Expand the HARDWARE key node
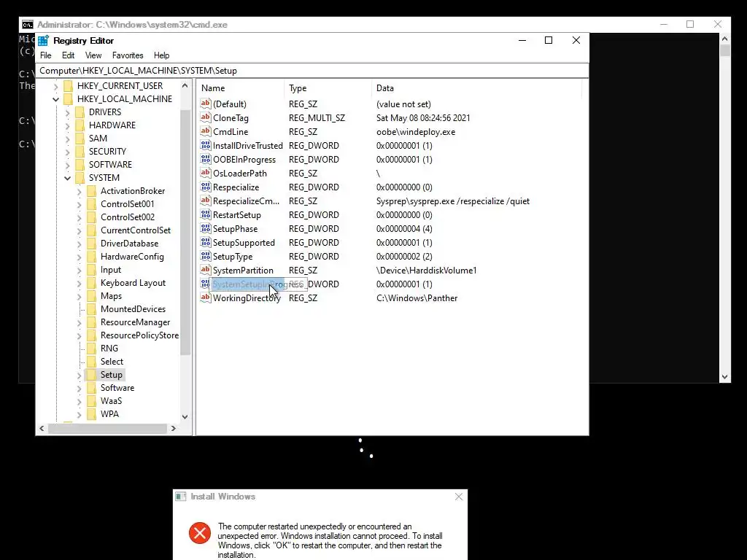This screenshot has width=747, height=560. point(67,125)
